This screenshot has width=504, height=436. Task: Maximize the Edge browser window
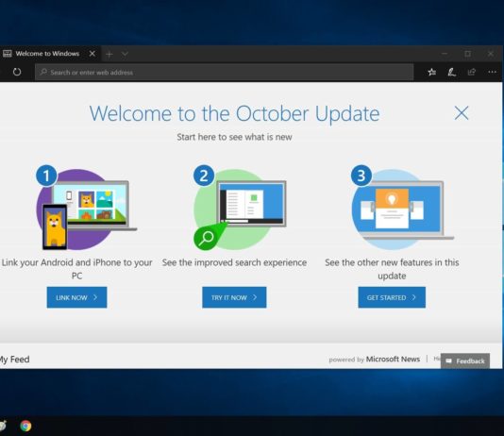click(468, 54)
